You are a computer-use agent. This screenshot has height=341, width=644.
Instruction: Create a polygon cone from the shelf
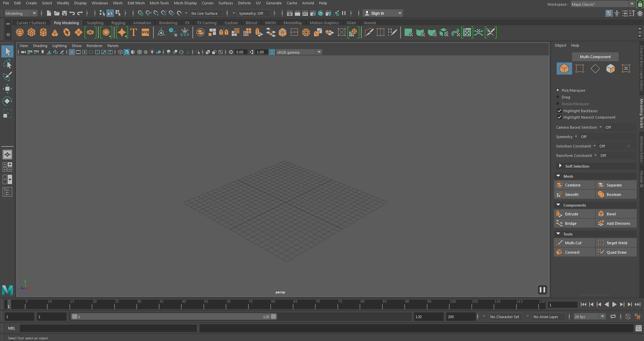pyautogui.click(x=55, y=33)
